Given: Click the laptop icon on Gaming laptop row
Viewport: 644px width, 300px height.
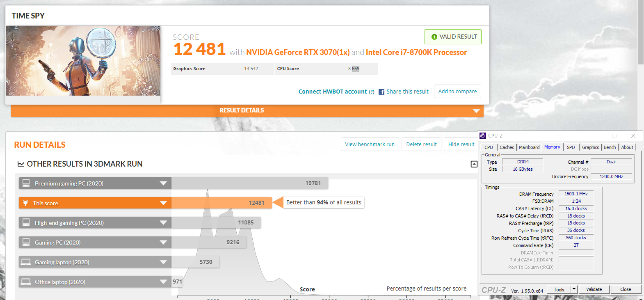Looking at the screenshot, I should [x=26, y=262].
